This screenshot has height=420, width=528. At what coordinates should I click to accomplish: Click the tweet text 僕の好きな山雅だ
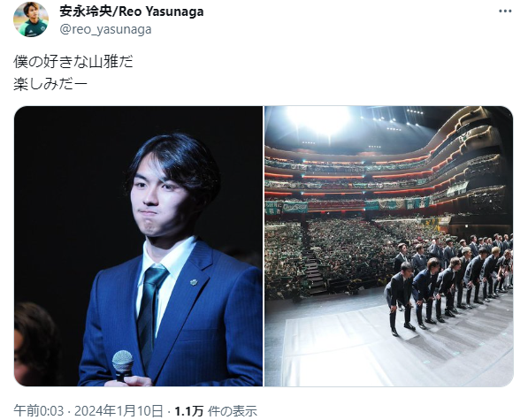(x=73, y=62)
